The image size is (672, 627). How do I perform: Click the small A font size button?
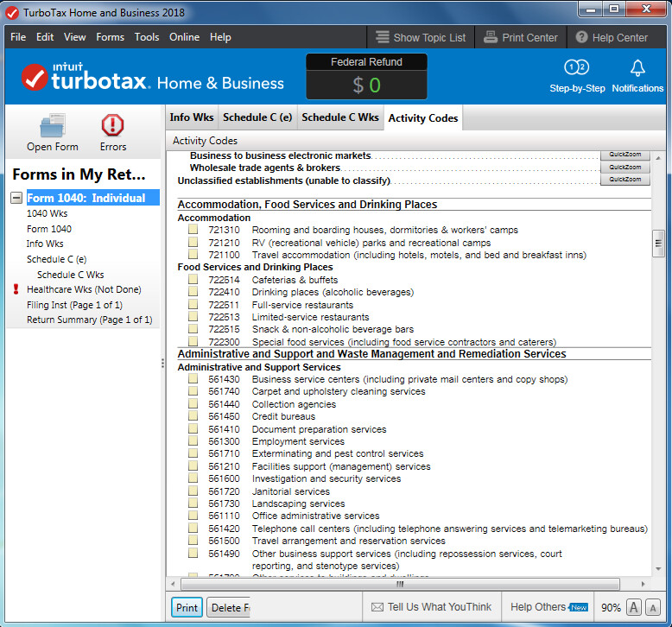(653, 608)
